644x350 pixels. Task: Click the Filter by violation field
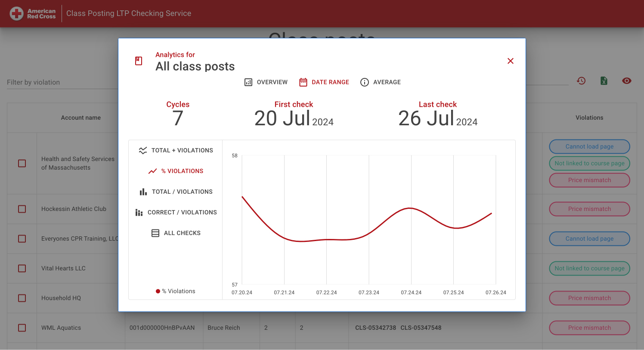pyautogui.click(x=62, y=82)
